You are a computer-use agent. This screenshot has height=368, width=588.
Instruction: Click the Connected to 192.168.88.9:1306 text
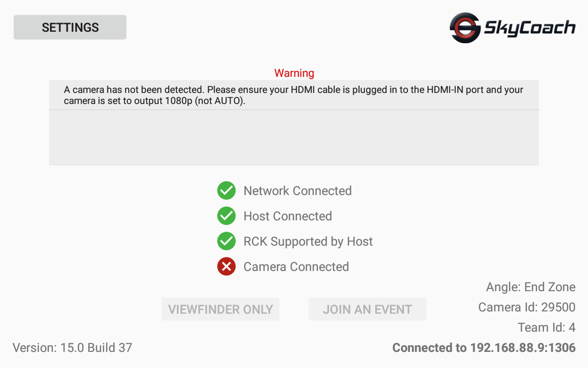(484, 348)
